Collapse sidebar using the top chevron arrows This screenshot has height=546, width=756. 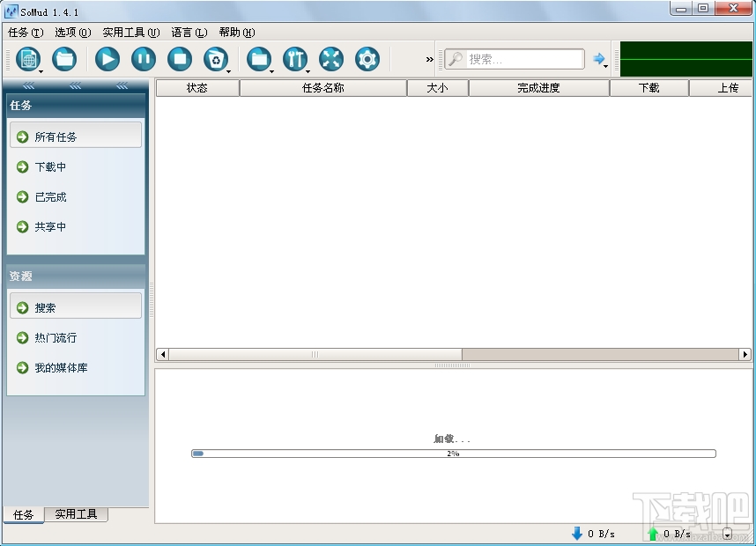(x=75, y=85)
